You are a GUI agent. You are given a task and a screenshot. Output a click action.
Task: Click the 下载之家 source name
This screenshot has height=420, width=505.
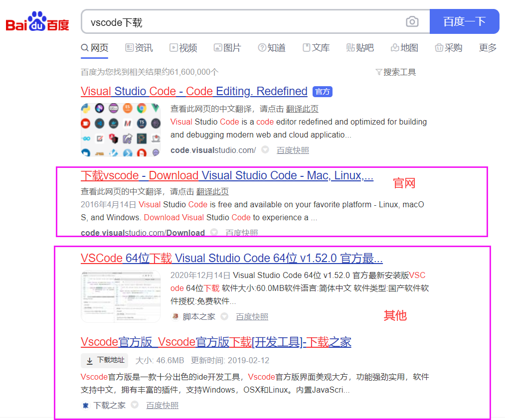109,405
